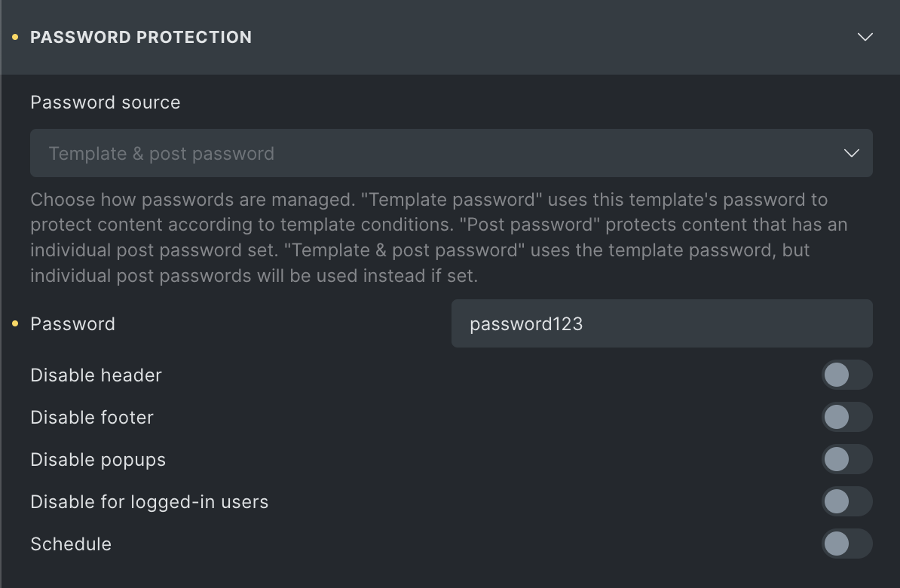The height and width of the screenshot is (588, 900).
Task: Focus the password123 input field
Action: [x=661, y=323]
